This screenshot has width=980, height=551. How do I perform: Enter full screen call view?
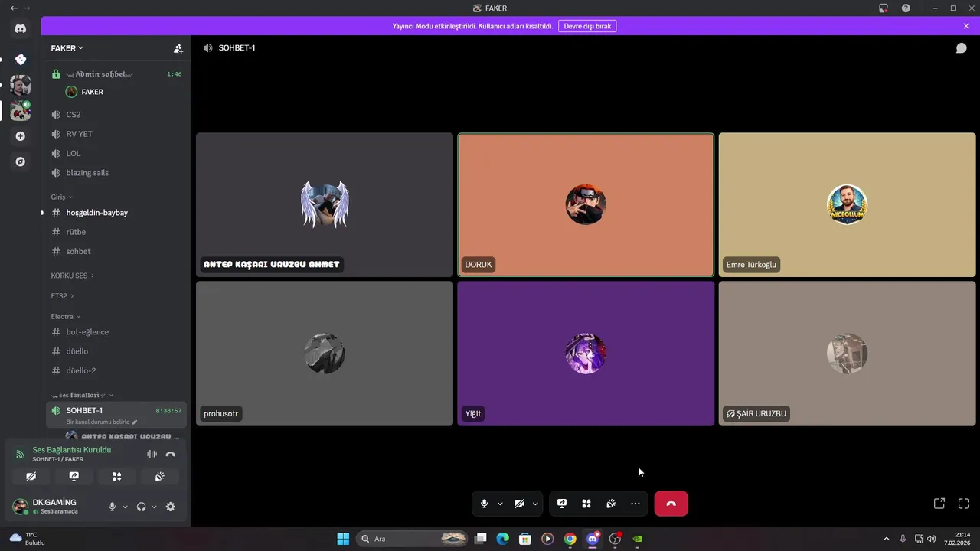964,504
